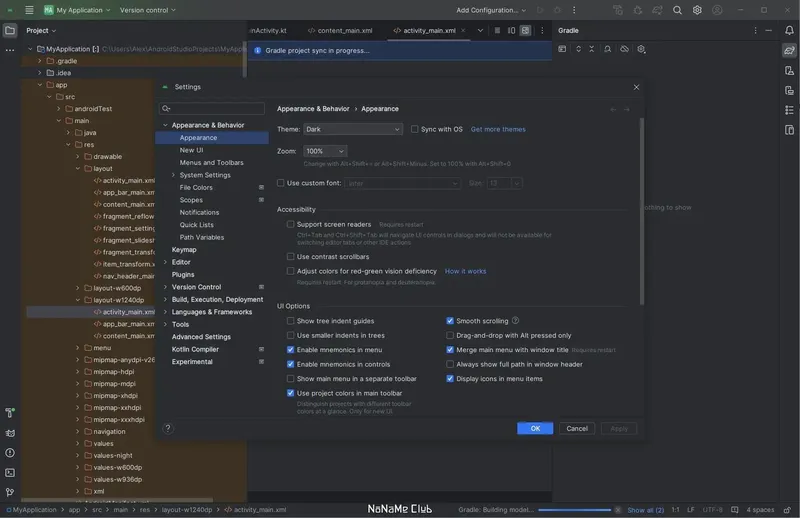The width and height of the screenshot is (800, 518).
Task: Click OK in Settings dialog
Action: point(535,429)
